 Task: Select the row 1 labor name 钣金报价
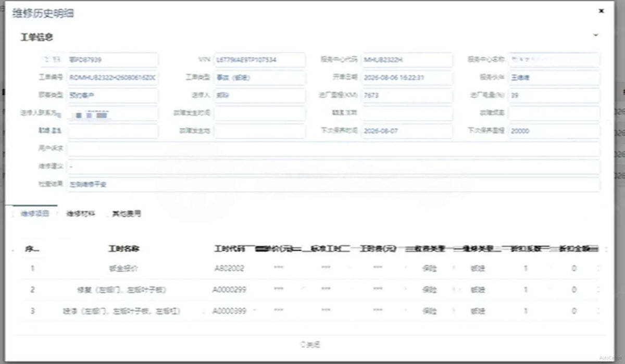coord(123,269)
